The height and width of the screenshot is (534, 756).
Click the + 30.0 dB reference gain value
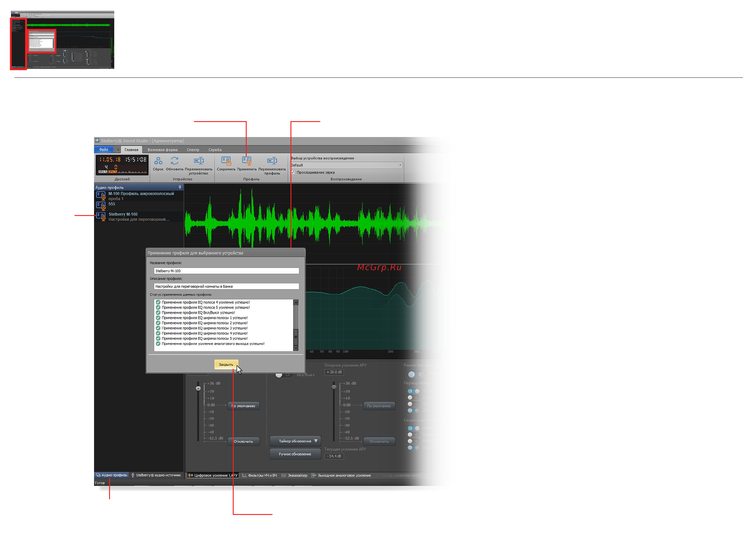point(334,372)
